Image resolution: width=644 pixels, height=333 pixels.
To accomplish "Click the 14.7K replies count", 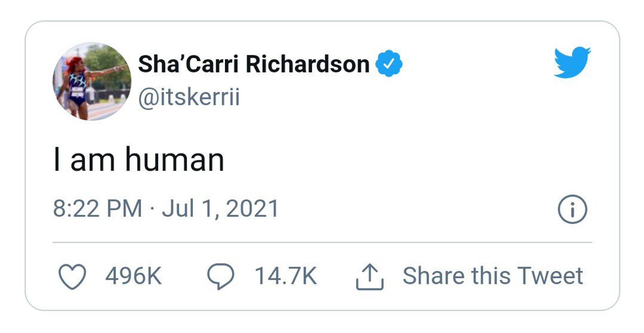I will coord(285,276).
